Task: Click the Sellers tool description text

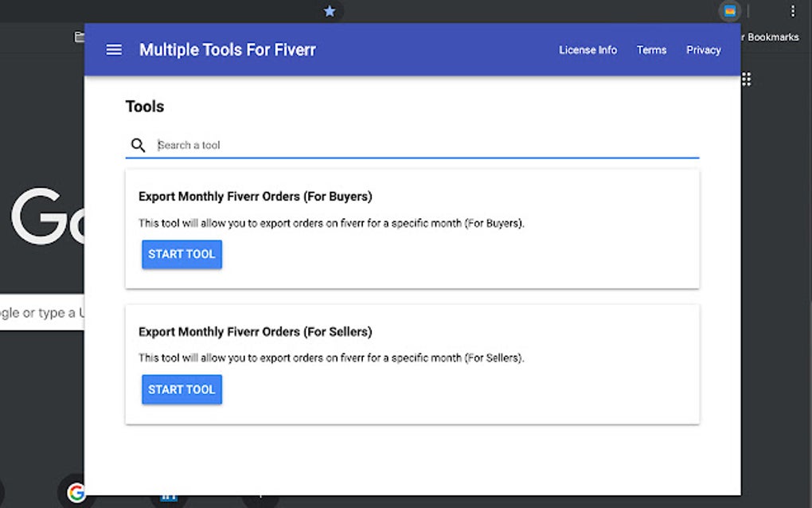Action: pos(331,358)
